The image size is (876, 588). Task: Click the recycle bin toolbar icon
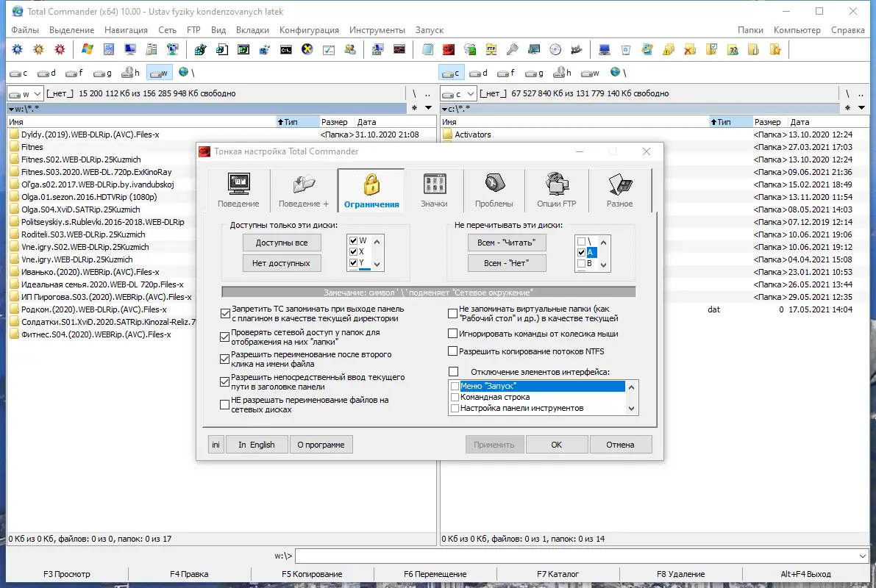click(626, 50)
